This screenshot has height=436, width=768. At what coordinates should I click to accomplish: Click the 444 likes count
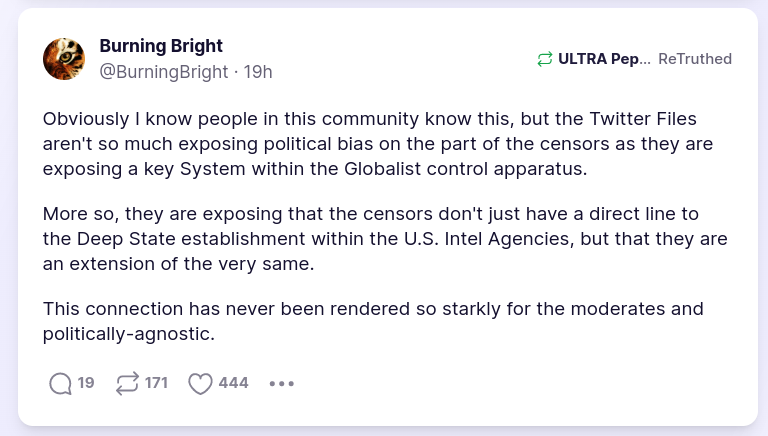tap(233, 383)
